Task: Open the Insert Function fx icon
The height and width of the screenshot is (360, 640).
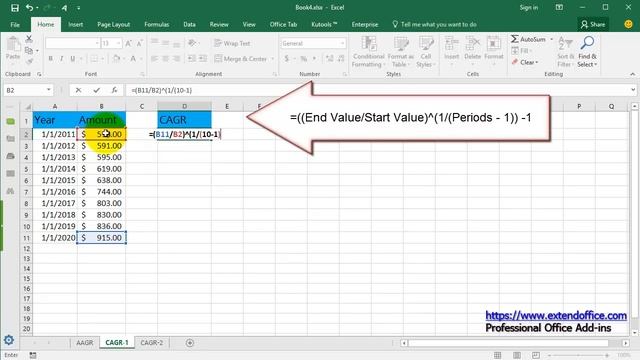Action: [114, 90]
